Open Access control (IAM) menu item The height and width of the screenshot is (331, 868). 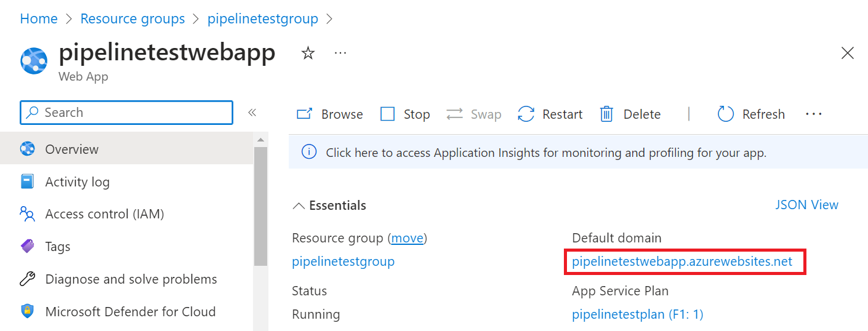(104, 214)
